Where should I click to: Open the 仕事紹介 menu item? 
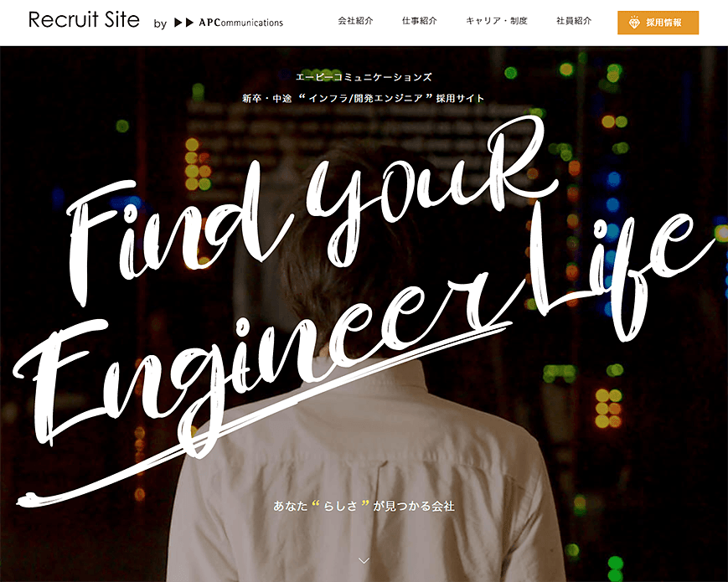pyautogui.click(x=420, y=21)
